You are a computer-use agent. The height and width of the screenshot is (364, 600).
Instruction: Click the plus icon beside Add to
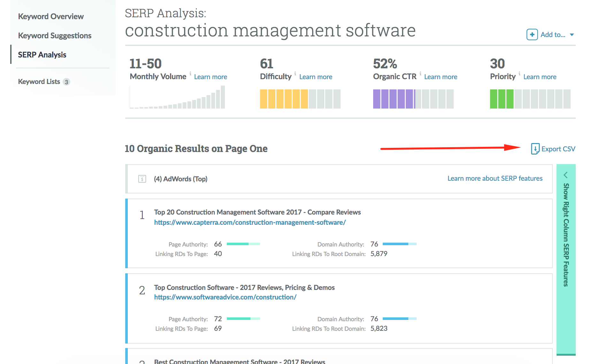pos(532,34)
